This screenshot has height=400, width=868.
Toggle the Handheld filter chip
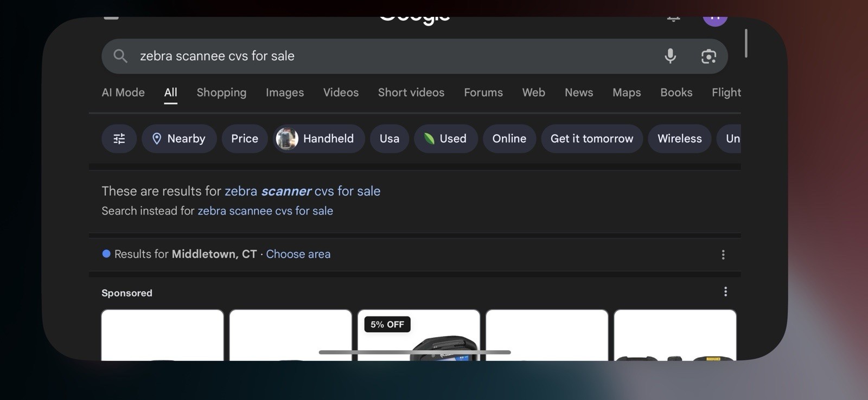[x=319, y=139]
